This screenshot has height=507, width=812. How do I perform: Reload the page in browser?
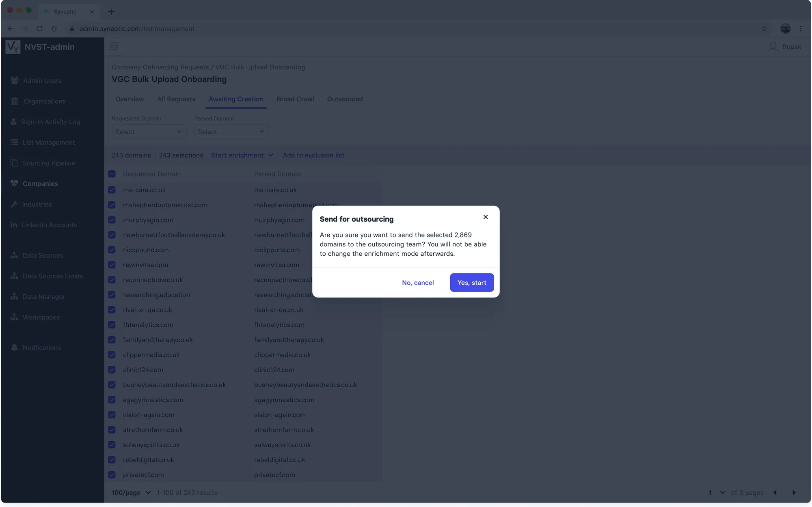click(39, 28)
